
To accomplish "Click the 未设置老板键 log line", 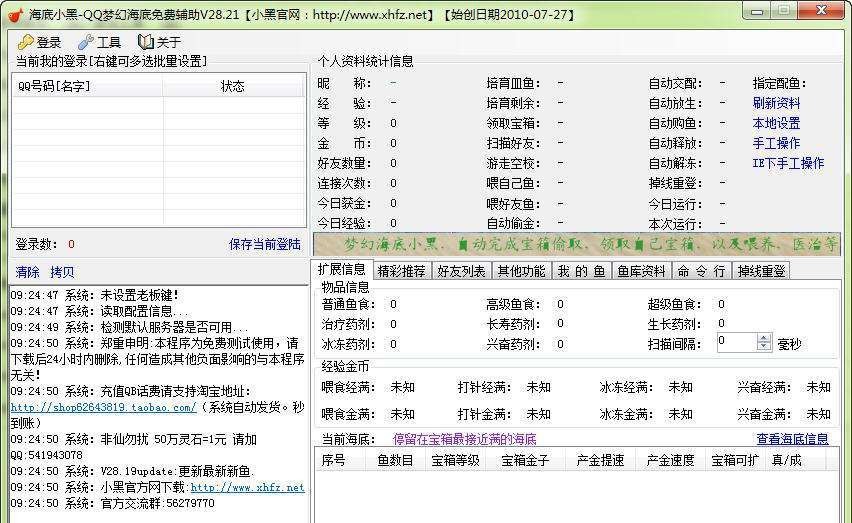I will click(95, 295).
